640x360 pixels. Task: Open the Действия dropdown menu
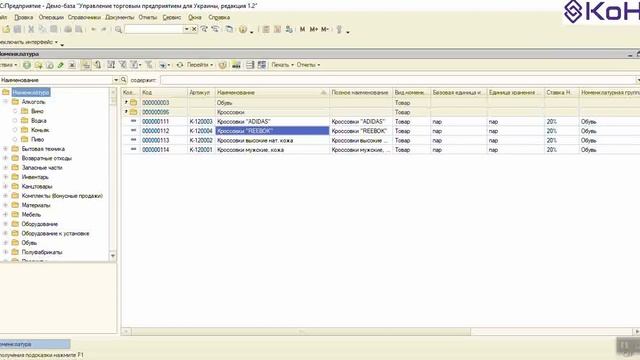(8, 65)
